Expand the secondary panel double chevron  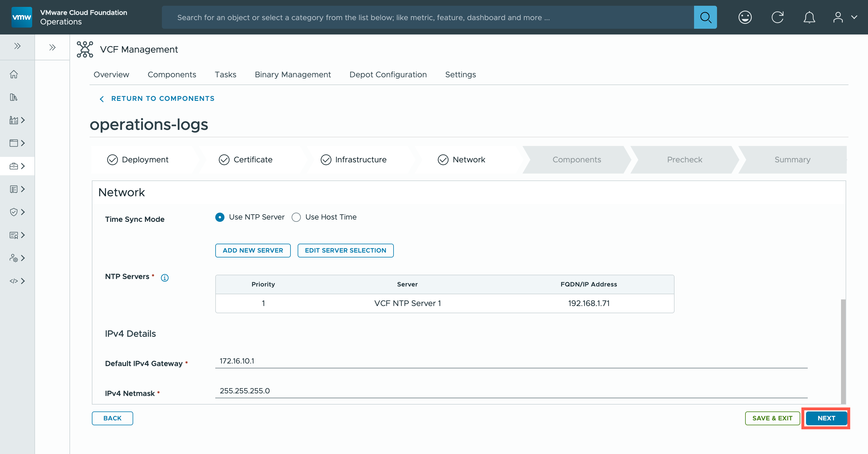coord(52,47)
